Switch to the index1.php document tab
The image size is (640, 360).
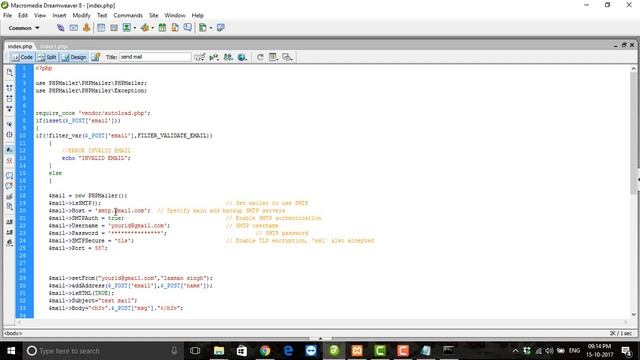point(54,46)
